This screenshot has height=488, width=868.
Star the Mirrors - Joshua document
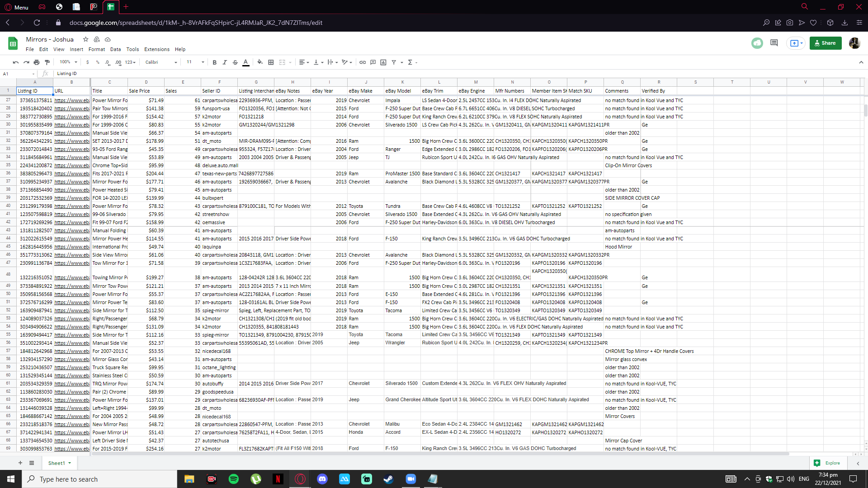pyautogui.click(x=85, y=39)
